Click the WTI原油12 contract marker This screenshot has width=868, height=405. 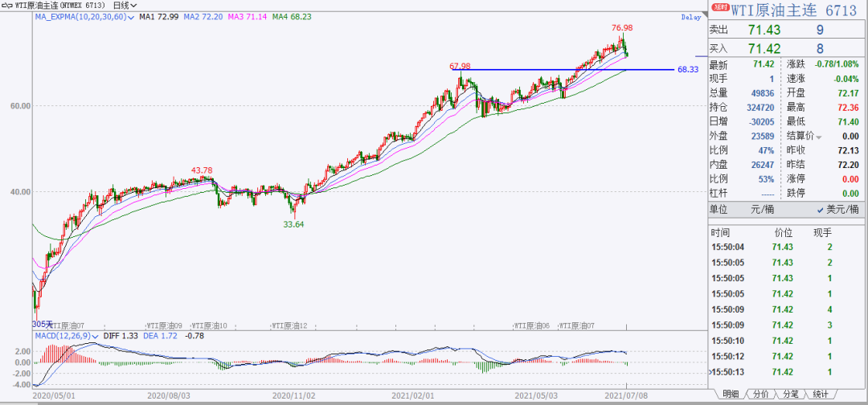289,325
